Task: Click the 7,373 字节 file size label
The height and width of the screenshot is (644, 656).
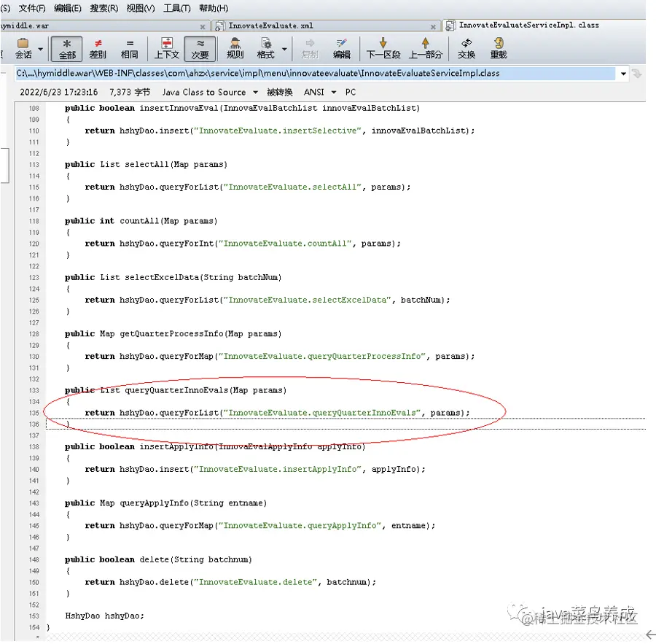Action: point(130,92)
